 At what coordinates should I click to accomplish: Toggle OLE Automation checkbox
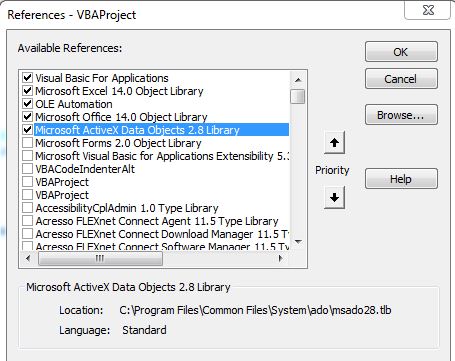click(27, 104)
